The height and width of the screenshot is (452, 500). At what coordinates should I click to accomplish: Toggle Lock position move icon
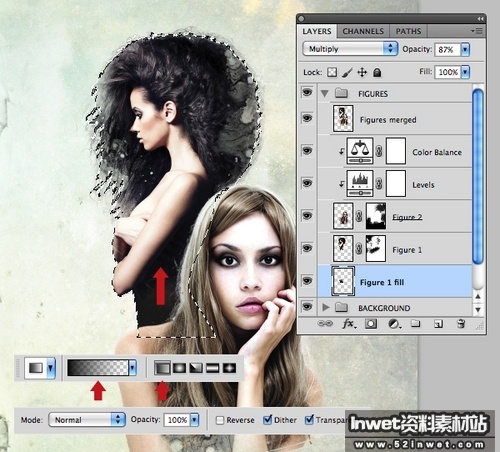[x=362, y=72]
